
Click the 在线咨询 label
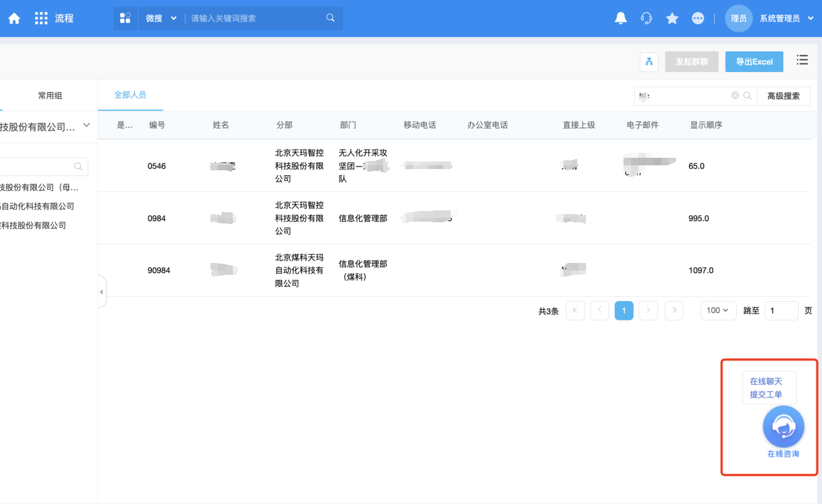tap(784, 454)
